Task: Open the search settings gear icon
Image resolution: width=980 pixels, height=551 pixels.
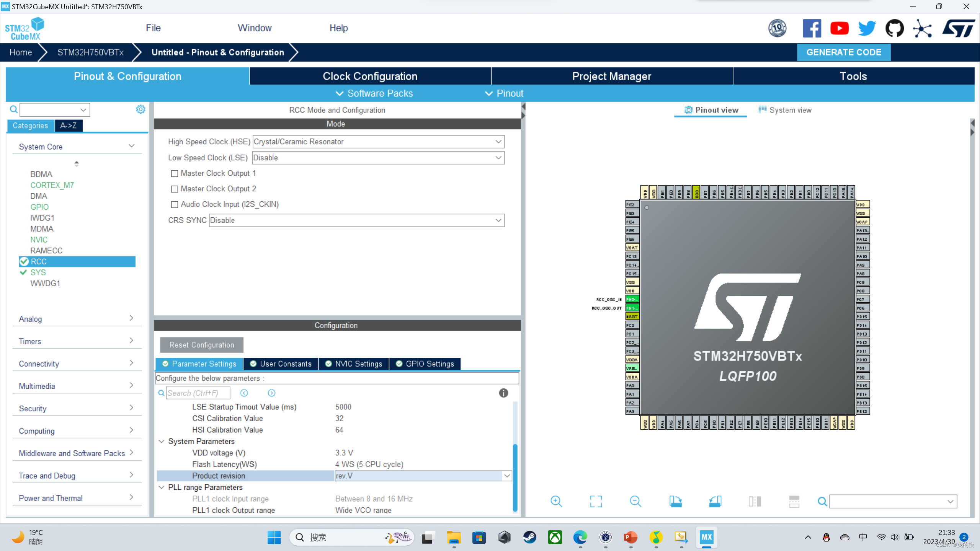Action: pyautogui.click(x=140, y=109)
